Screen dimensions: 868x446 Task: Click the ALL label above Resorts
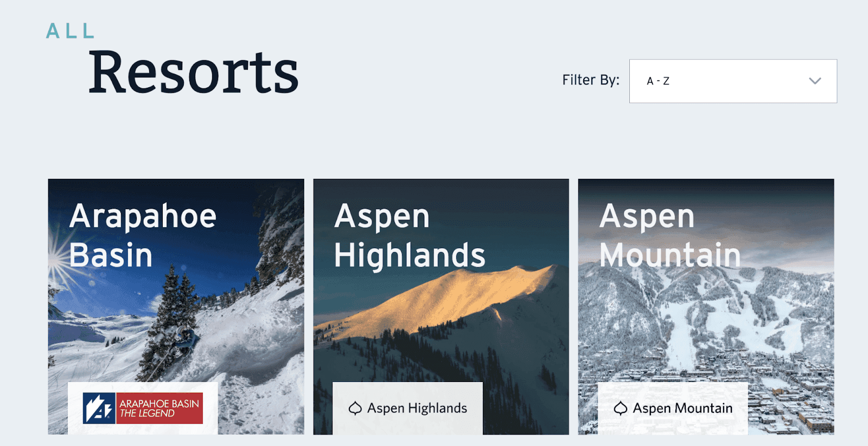(71, 31)
